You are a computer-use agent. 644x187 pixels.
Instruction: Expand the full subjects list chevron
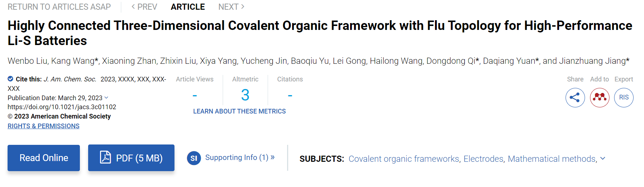pos(603,159)
